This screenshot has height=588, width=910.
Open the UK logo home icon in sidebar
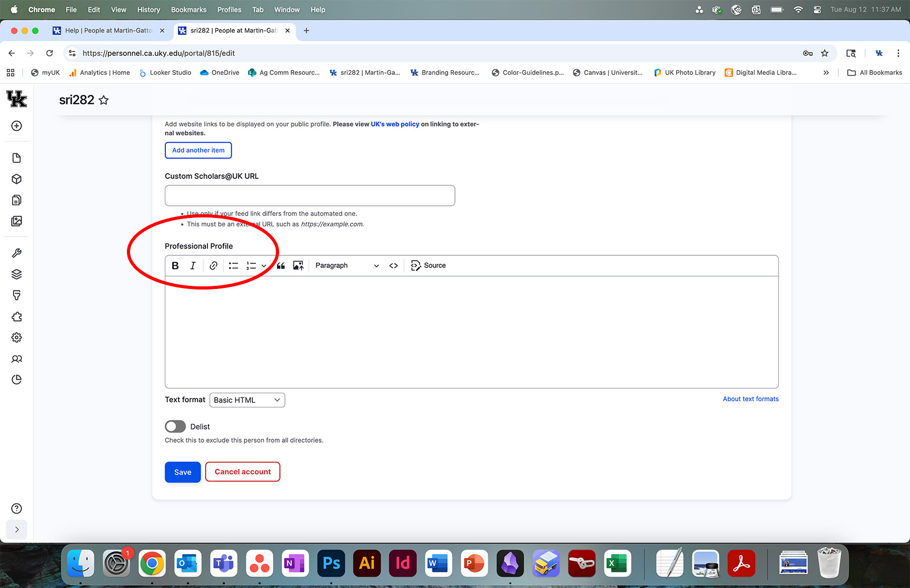tap(16, 98)
